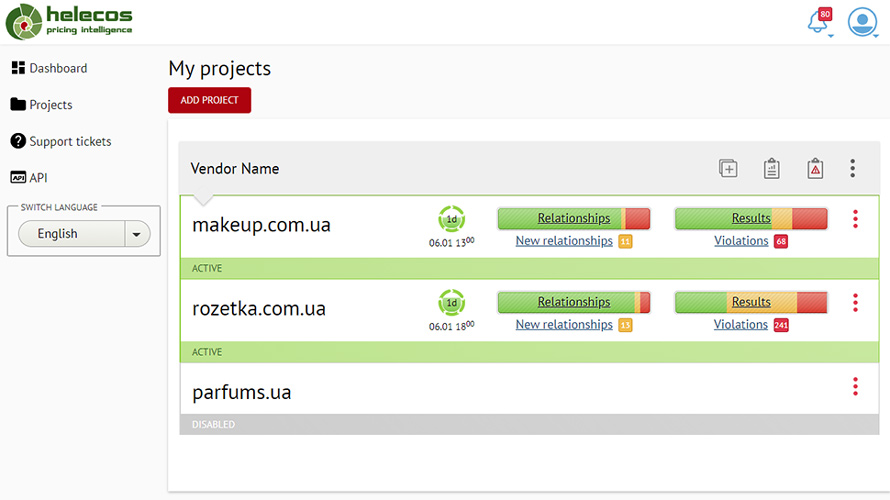Viewport: 890px width, 500px height.
Task: Open the user profile avatar menu
Action: click(x=862, y=22)
